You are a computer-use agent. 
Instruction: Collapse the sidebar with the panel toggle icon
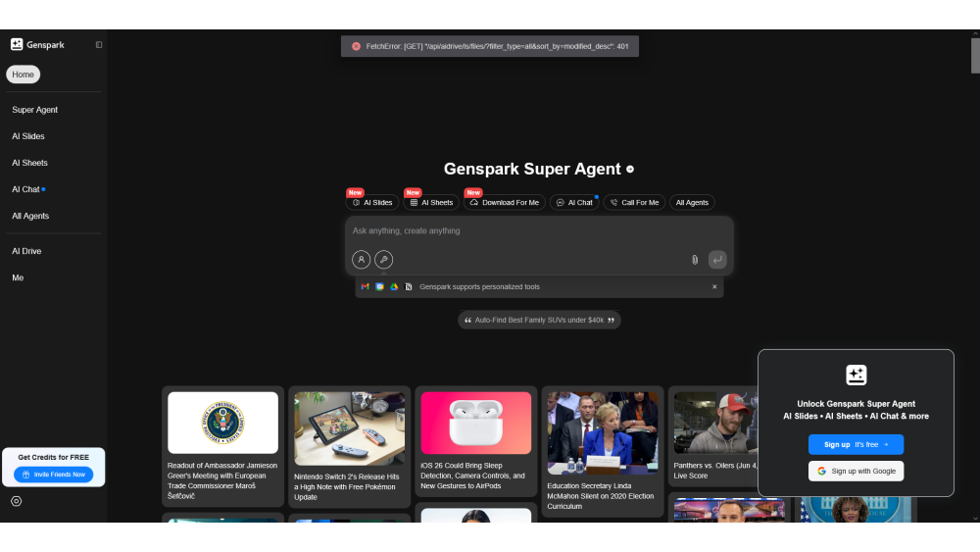[x=99, y=45]
